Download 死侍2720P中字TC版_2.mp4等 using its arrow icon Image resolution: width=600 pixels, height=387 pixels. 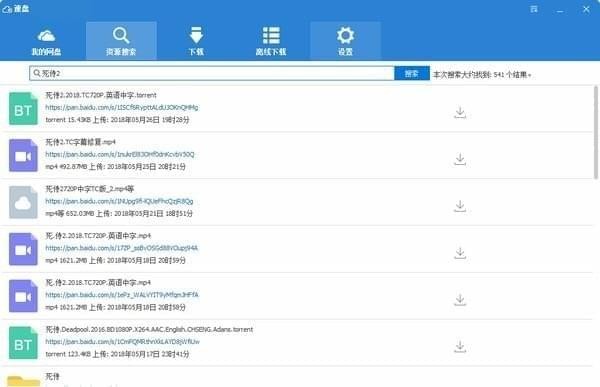click(460, 206)
